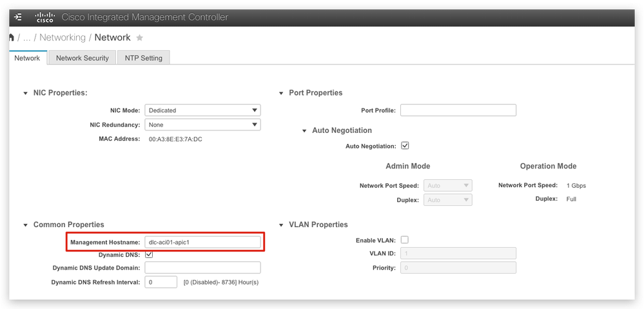Screen dimensions: 644x309
Task: Click the 'Operation Mode' heading
Action: pyautogui.click(x=549, y=166)
